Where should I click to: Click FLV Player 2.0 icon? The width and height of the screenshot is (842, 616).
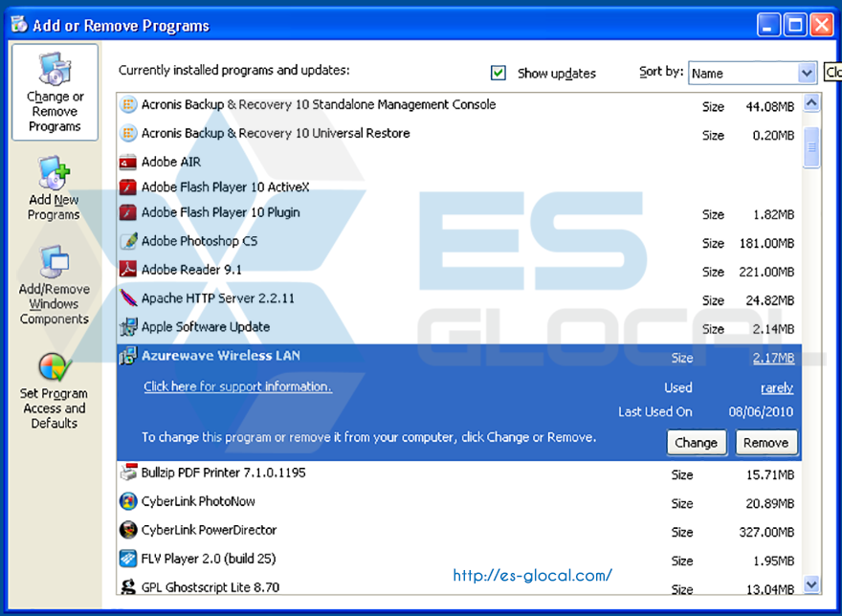tap(128, 559)
